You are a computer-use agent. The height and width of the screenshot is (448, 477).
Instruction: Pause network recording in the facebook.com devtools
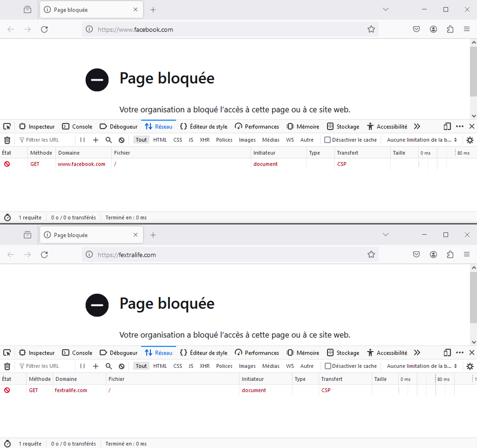(x=83, y=140)
